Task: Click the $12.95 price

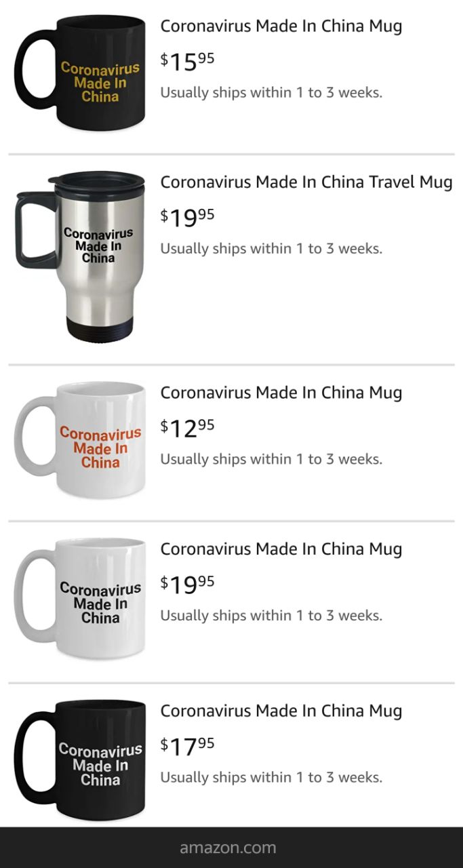Action: coord(188,428)
